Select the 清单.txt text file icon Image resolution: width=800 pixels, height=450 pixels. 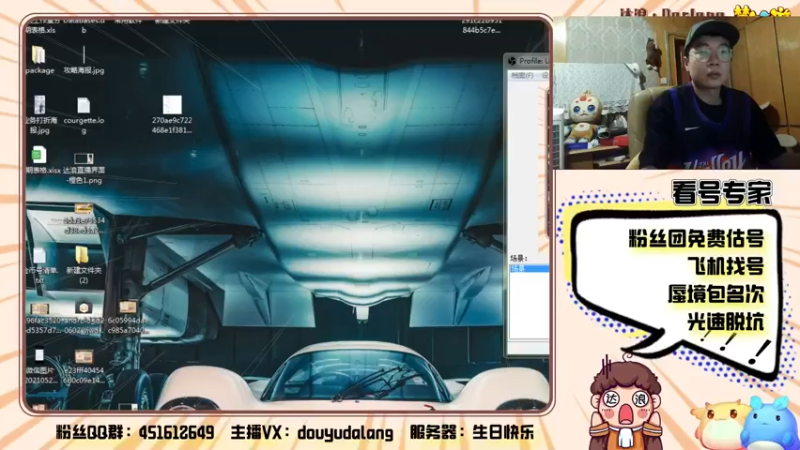39,255
